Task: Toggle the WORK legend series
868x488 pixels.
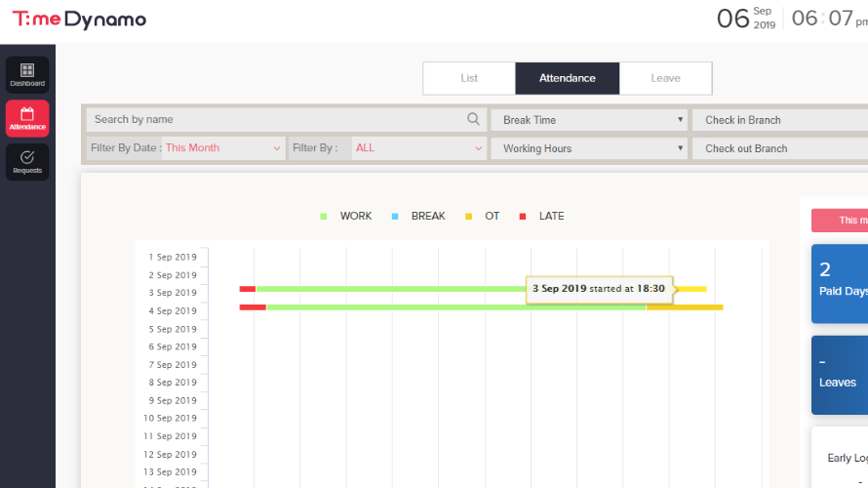Action: click(x=347, y=216)
